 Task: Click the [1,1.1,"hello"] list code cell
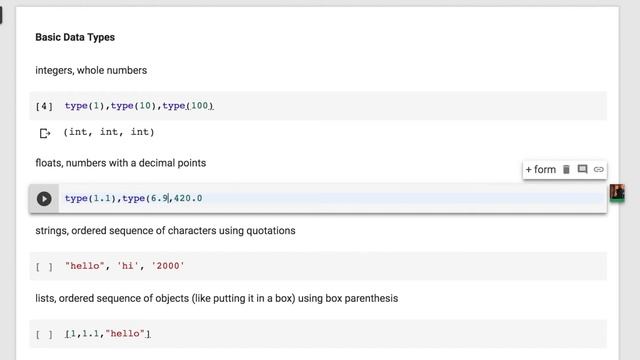pyautogui.click(x=318, y=334)
